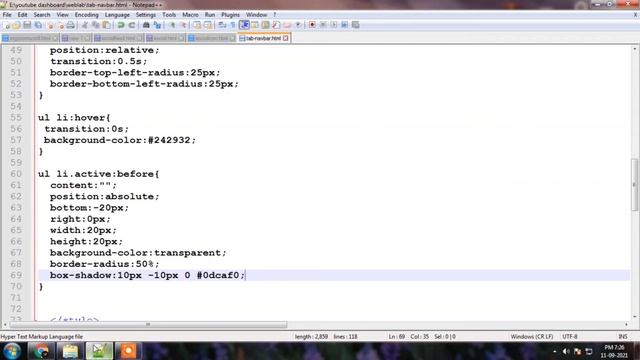Click the line 'border-radius:50%;'
Viewport: 640px width, 360px height.
coord(104,264)
